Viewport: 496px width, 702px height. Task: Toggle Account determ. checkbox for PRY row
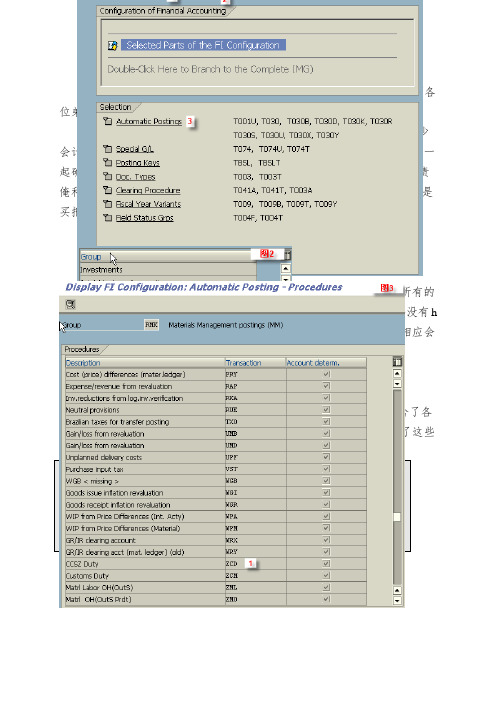(x=326, y=374)
